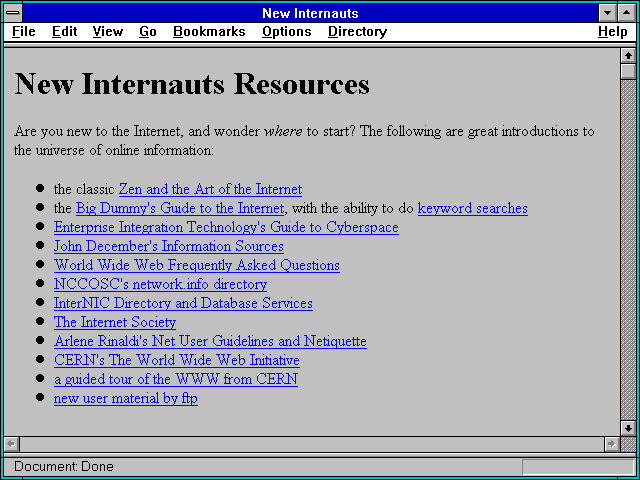Click the vertical scrollbar up arrow
This screenshot has width=640, height=480.
coord(628,56)
